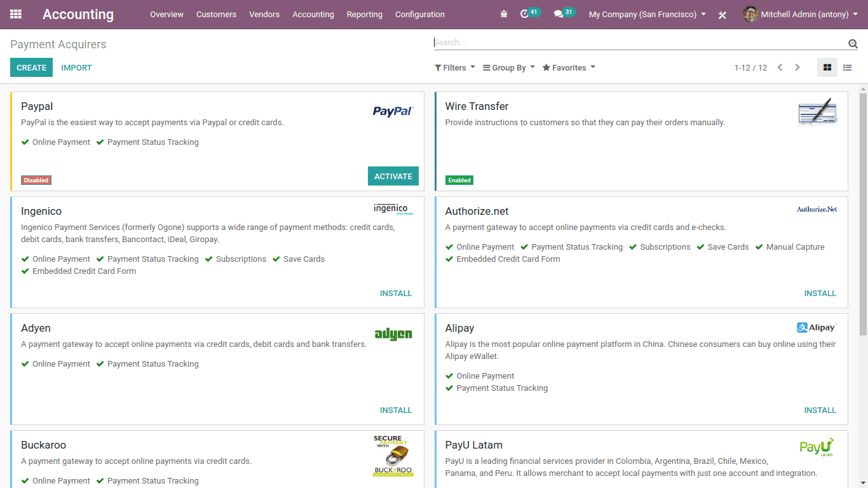The image size is (868, 488).
Task: Open the Reporting menu
Action: [x=365, y=14]
